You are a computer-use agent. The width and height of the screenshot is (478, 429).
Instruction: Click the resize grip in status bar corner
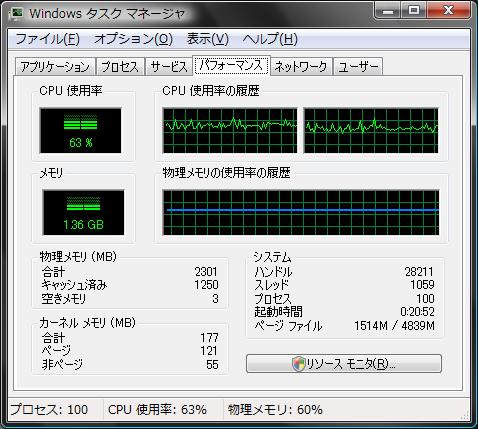pyautogui.click(x=466, y=415)
